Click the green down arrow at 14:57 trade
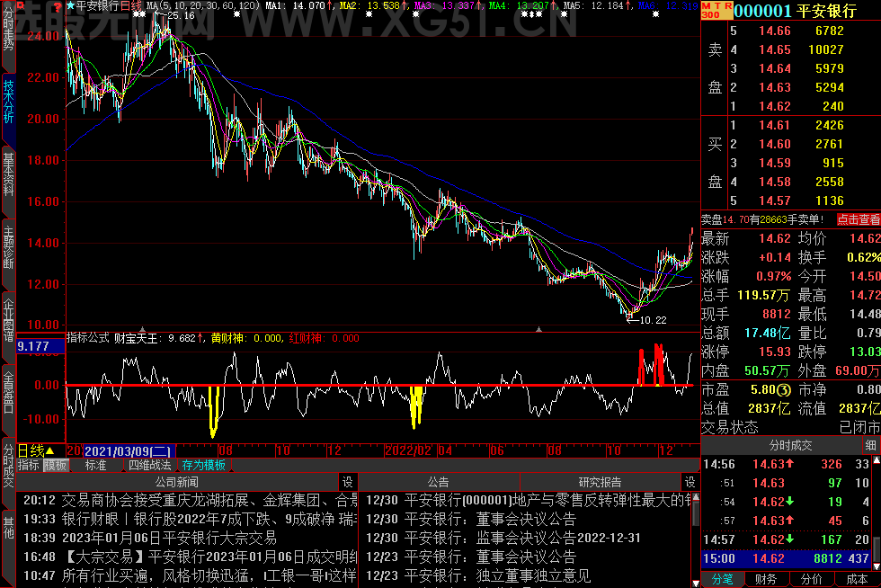The width and height of the screenshot is (881, 588). (789, 539)
